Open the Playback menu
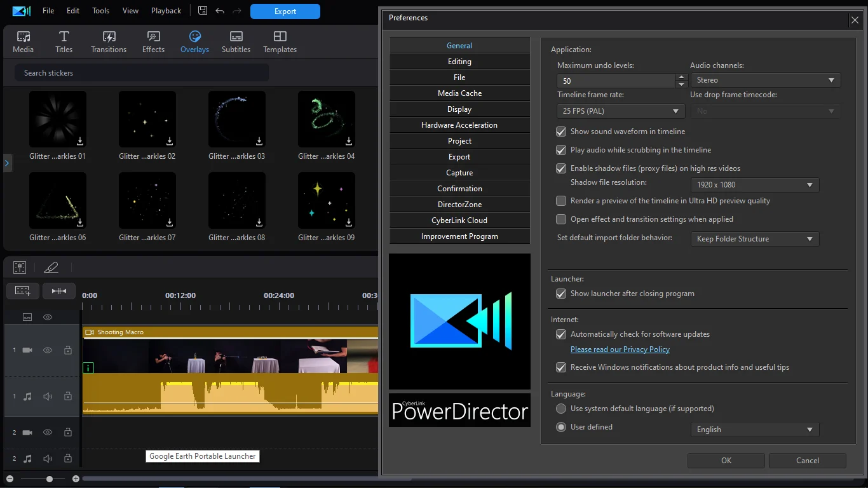 coord(166,11)
